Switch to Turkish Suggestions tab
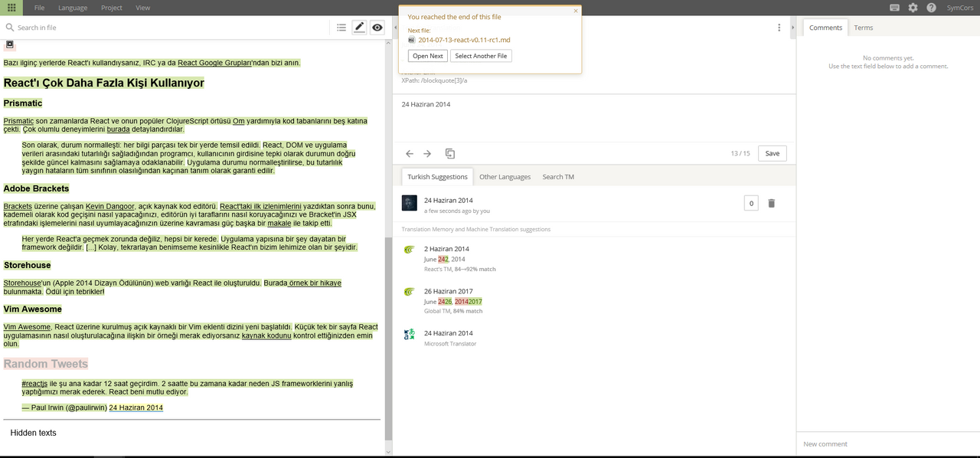 pos(437,177)
